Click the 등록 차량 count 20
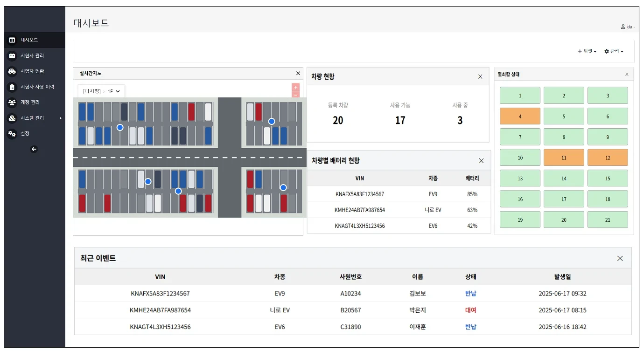Screen dimensions: 644x357 (338, 121)
